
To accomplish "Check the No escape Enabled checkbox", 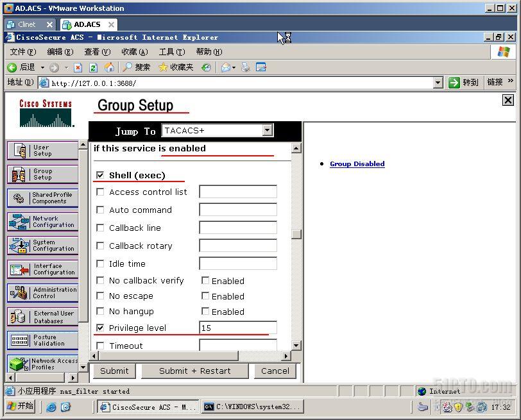I will (x=205, y=296).
